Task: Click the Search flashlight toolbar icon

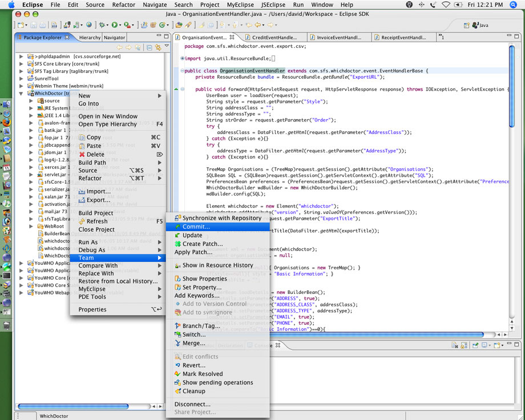Action: (x=188, y=25)
